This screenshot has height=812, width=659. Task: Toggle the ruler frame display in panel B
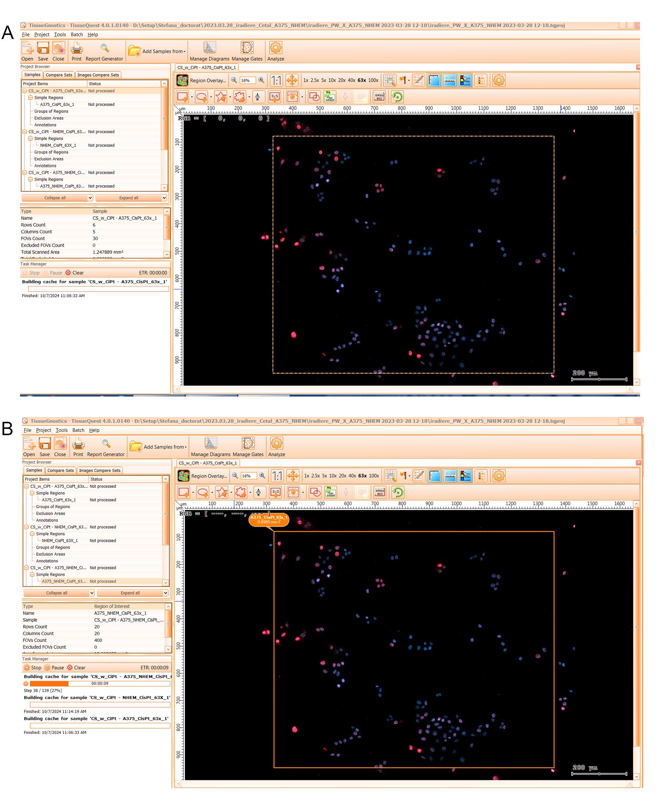pos(435,476)
